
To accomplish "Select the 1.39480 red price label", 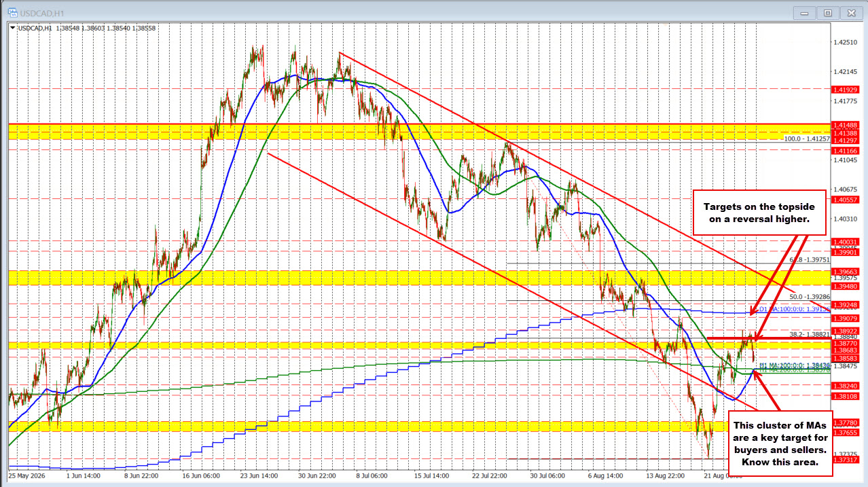I will click(x=846, y=286).
